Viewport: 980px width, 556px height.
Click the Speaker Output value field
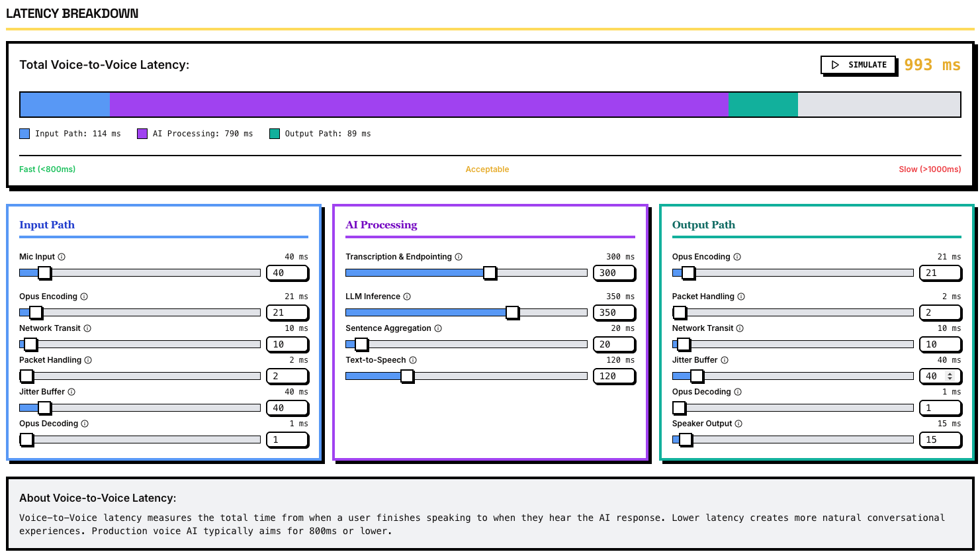(x=940, y=440)
